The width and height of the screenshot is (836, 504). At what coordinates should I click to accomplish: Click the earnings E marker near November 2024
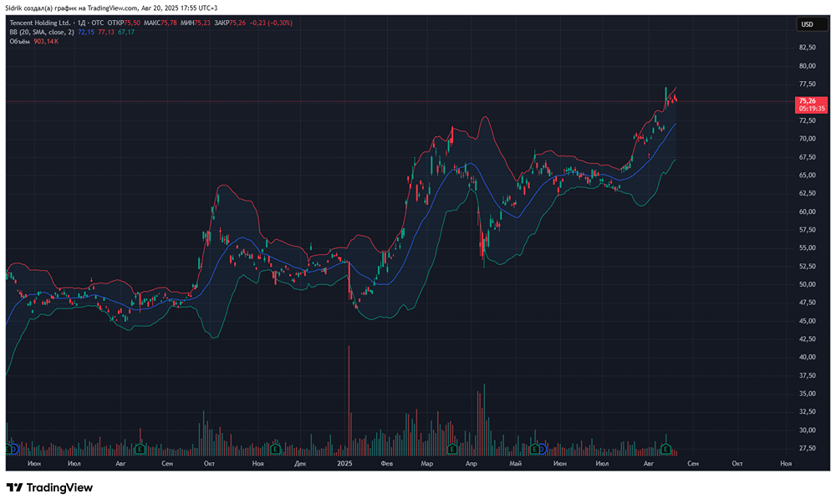(x=275, y=449)
